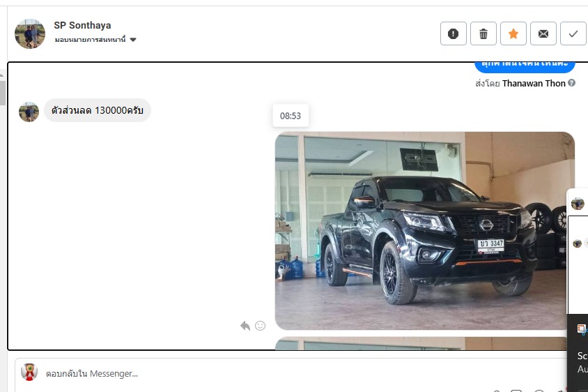Viewport: 588px width, 392px height.
Task: Select the 130000 discount message bubble
Action: [x=98, y=110]
